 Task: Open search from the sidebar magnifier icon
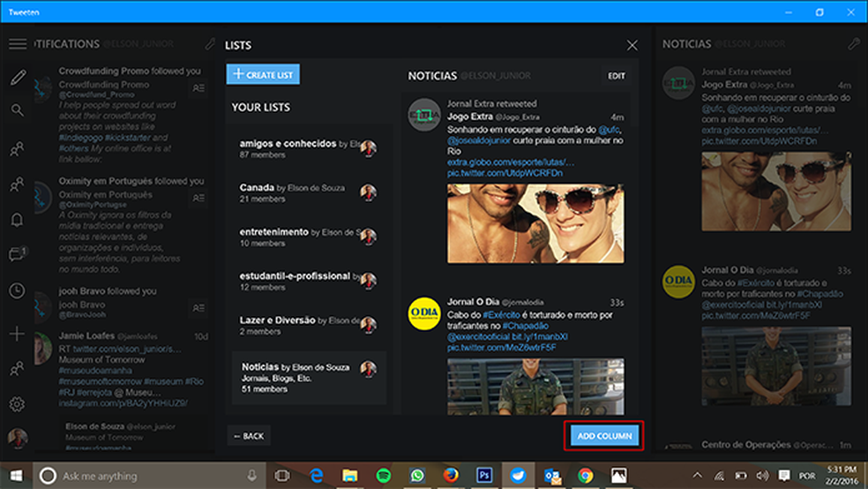click(x=17, y=110)
